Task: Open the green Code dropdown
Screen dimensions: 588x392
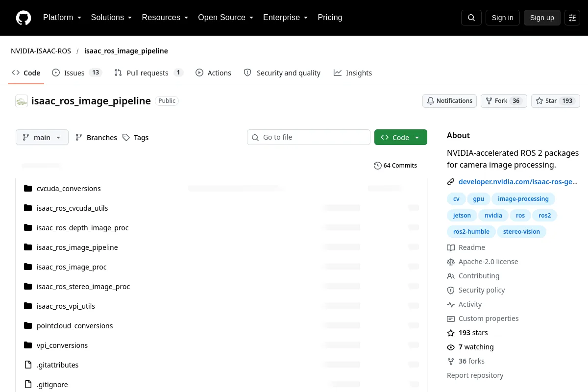Action: 401,138
